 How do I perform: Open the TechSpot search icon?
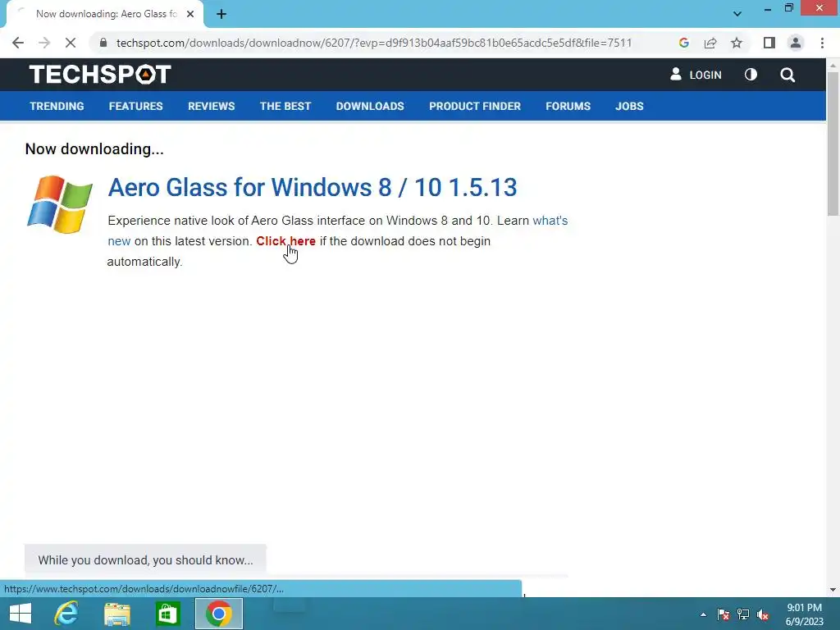pos(787,75)
